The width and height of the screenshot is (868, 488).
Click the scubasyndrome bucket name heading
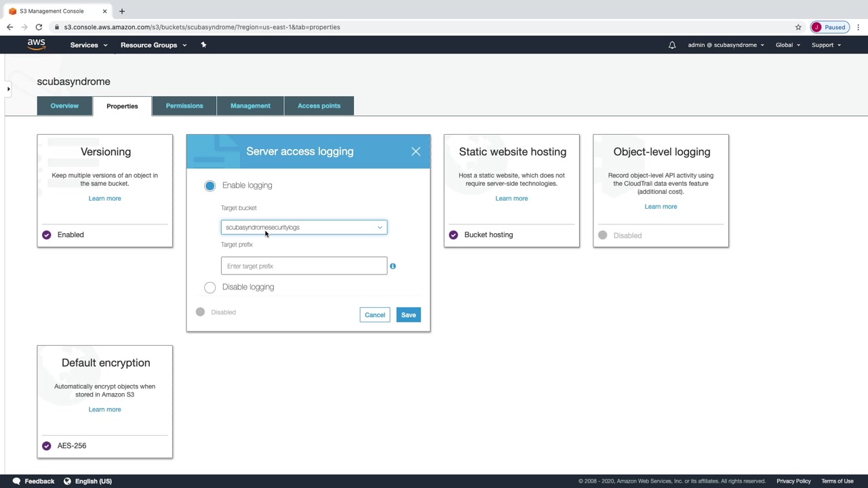click(73, 81)
